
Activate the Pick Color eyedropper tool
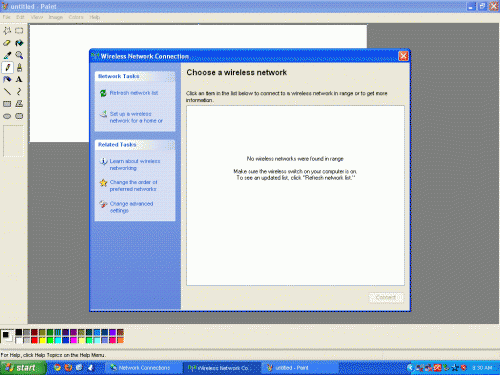(7, 55)
